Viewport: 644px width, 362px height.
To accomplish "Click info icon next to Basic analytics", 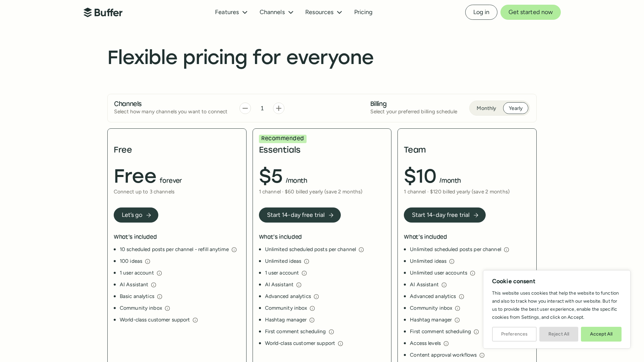I will [x=160, y=297].
